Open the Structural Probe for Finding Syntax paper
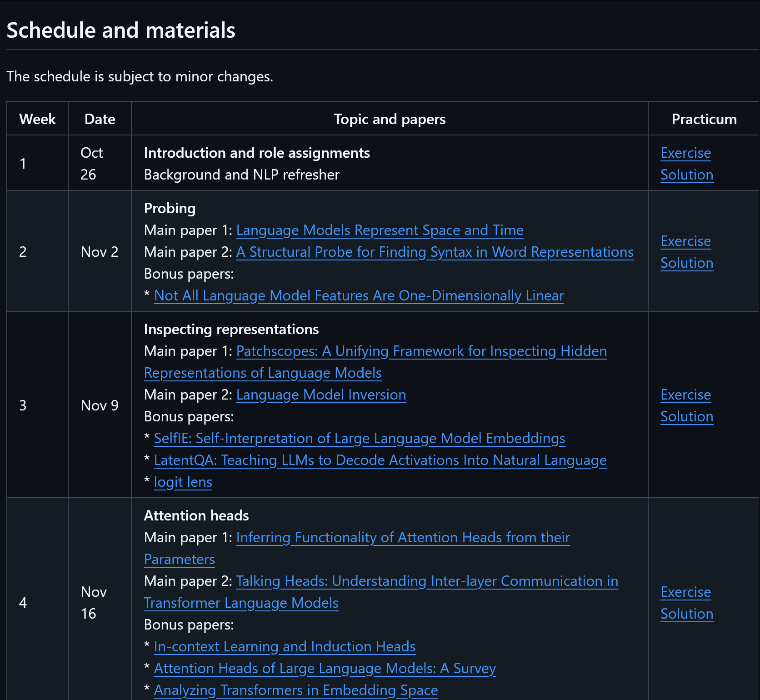 434,252
